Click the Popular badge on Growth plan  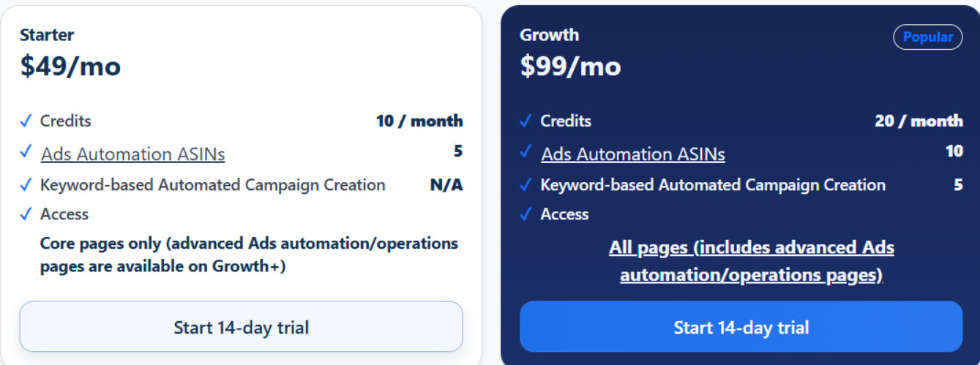pyautogui.click(x=927, y=37)
